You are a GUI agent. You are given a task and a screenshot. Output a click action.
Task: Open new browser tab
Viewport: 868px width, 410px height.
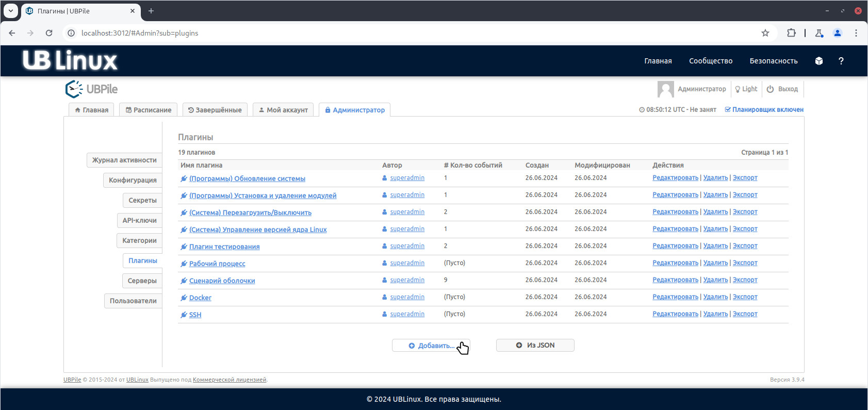151,11
